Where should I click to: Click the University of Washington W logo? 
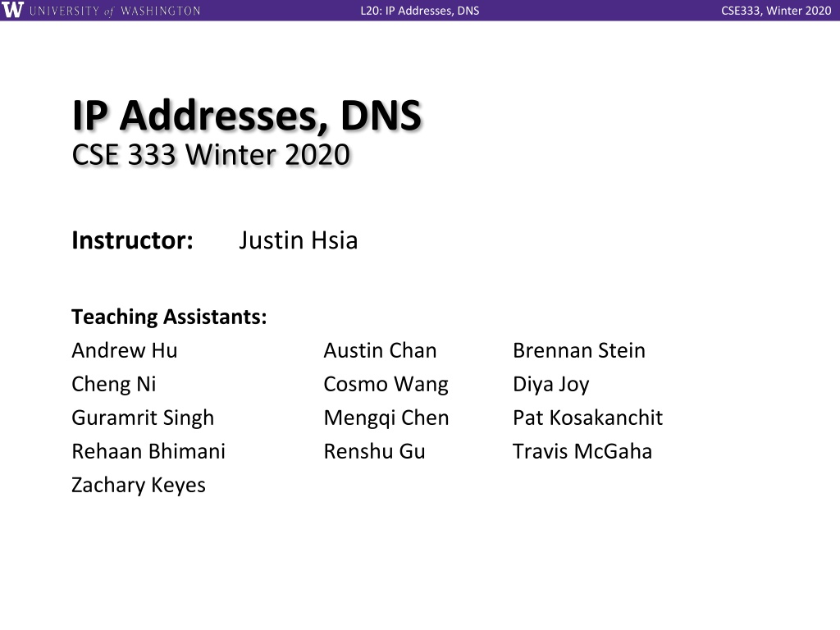[12, 10]
